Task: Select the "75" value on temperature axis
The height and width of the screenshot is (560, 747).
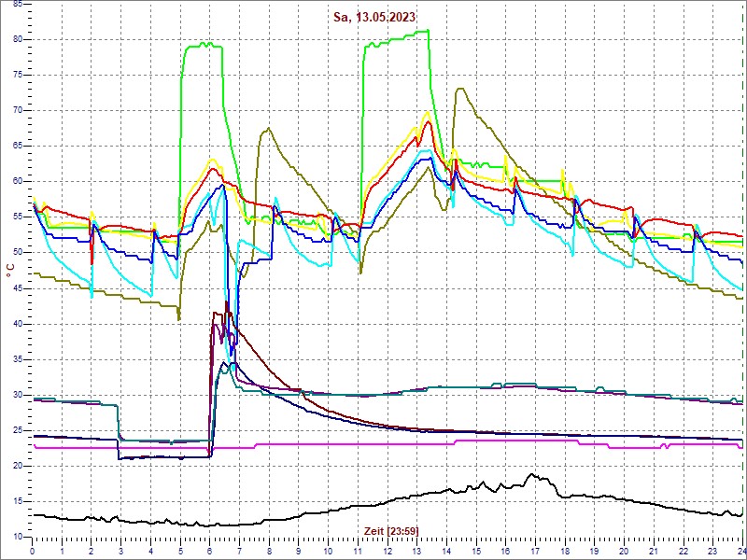Action: tap(18, 76)
